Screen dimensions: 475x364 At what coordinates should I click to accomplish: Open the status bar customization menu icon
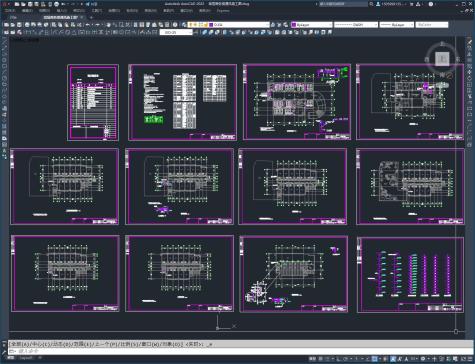pyautogui.click(x=470, y=359)
